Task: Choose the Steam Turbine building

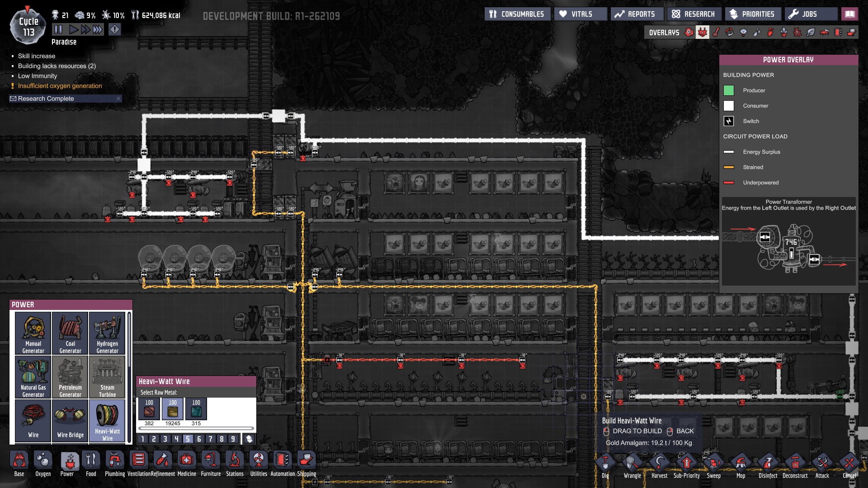Action: click(x=107, y=377)
